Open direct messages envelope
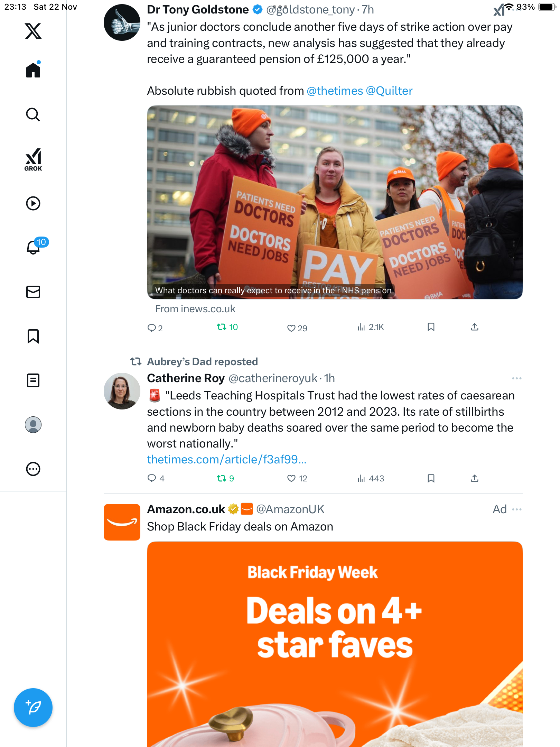 pos(33,292)
